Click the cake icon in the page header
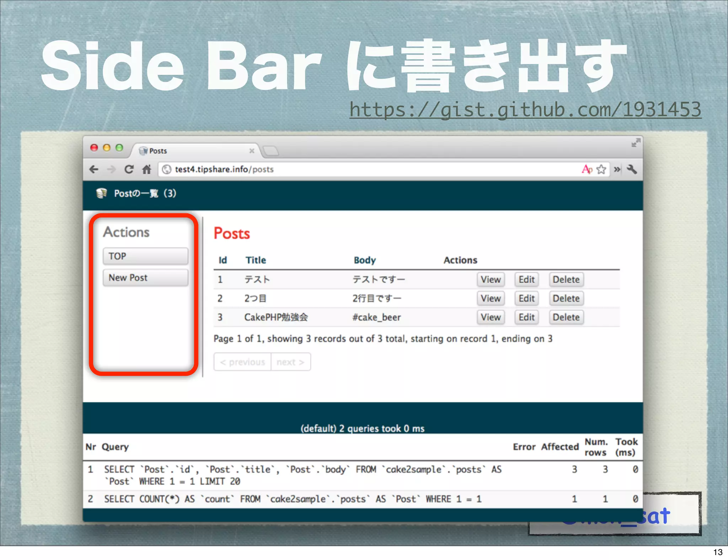728x560 pixels. coord(102,193)
